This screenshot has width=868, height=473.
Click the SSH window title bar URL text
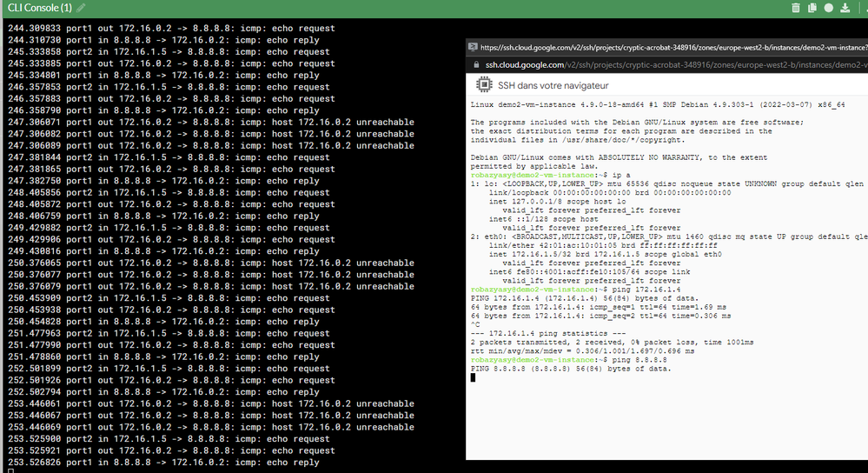click(673, 47)
